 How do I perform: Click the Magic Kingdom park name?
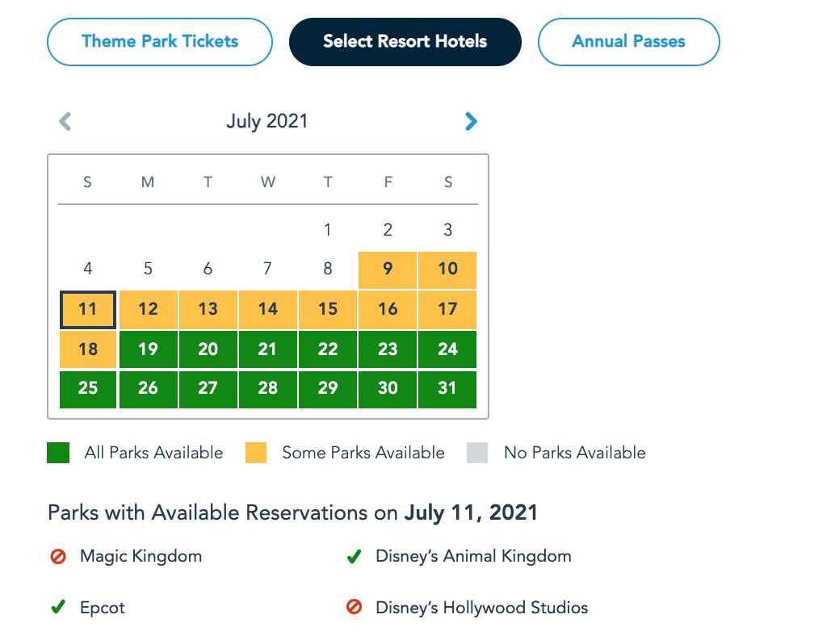tap(141, 556)
